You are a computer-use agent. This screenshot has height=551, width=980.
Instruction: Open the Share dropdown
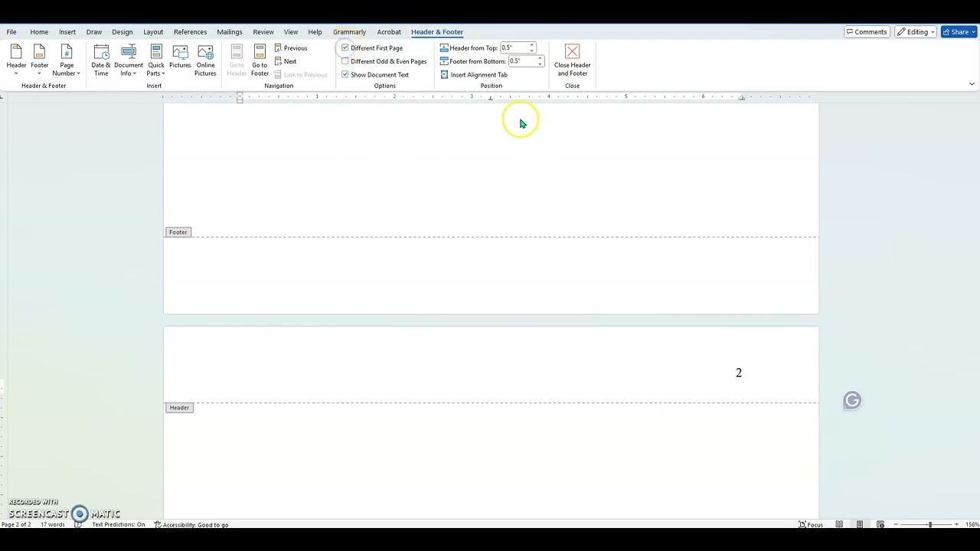pos(959,32)
